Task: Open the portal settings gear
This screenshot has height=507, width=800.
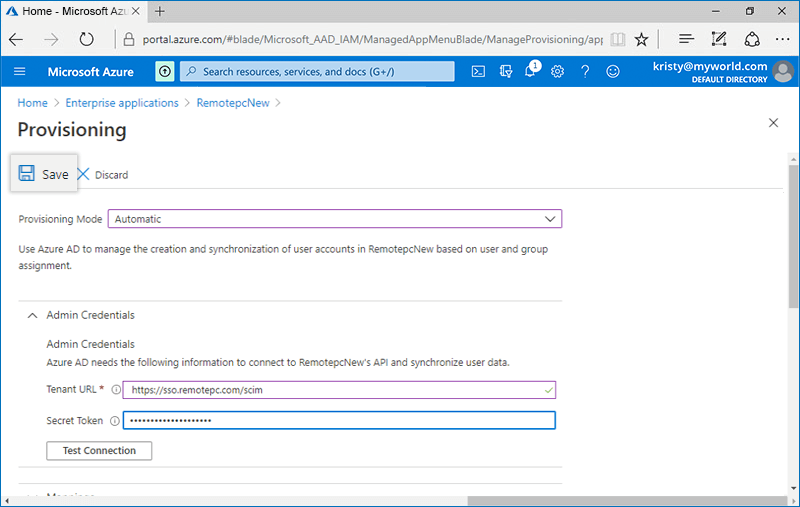Action: click(557, 72)
